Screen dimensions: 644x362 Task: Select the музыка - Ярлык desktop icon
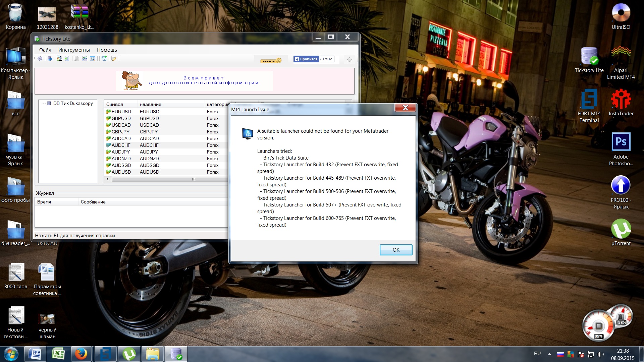point(15,150)
